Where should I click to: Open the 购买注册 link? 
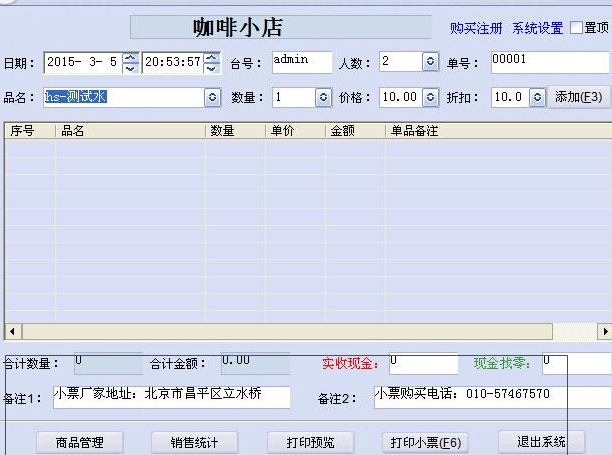[476, 28]
